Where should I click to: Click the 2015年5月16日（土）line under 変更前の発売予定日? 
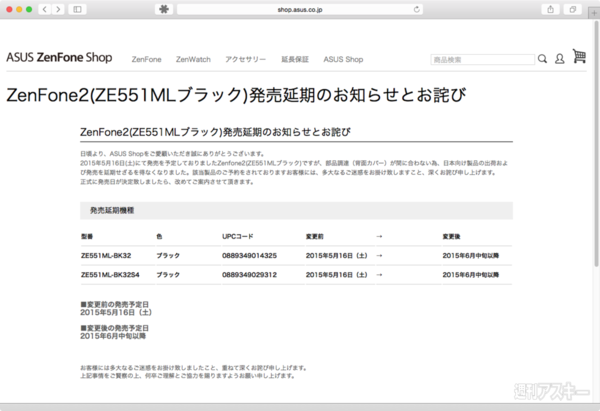pyautogui.click(x=116, y=313)
